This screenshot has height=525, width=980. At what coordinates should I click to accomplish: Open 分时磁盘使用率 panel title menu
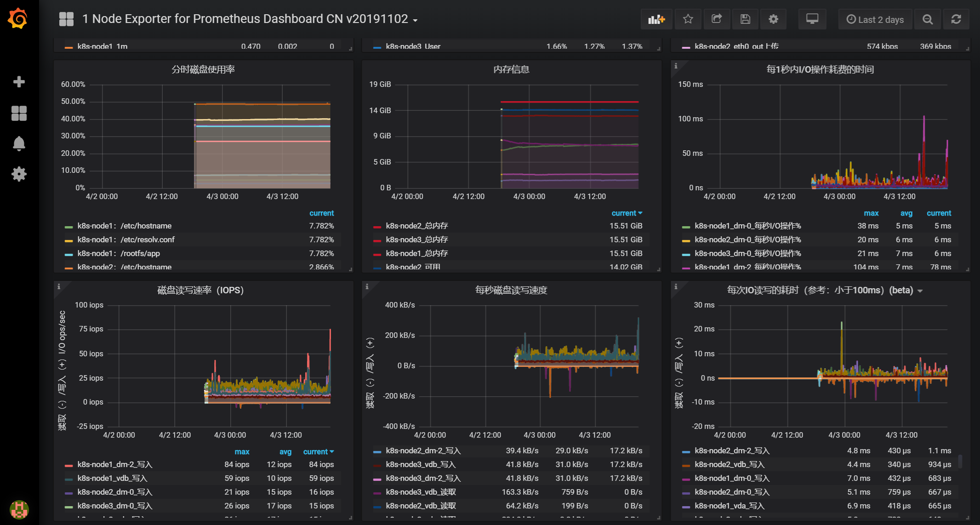pyautogui.click(x=203, y=69)
